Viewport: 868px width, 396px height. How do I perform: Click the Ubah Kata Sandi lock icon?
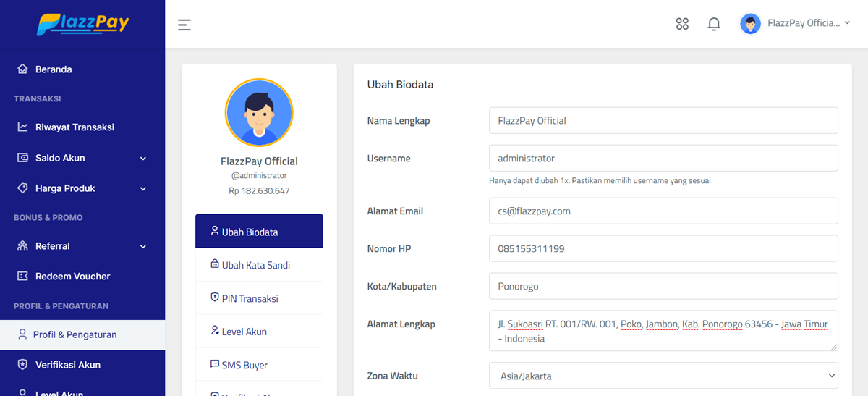[215, 264]
